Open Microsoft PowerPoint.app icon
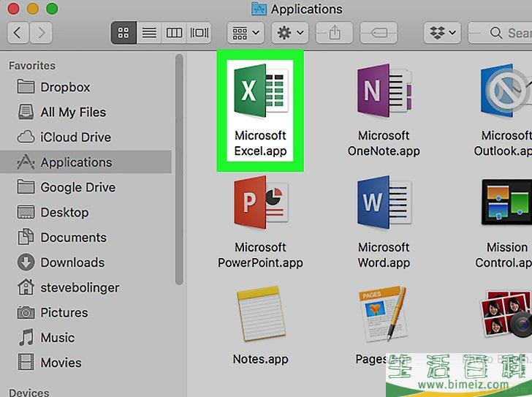 [261, 203]
